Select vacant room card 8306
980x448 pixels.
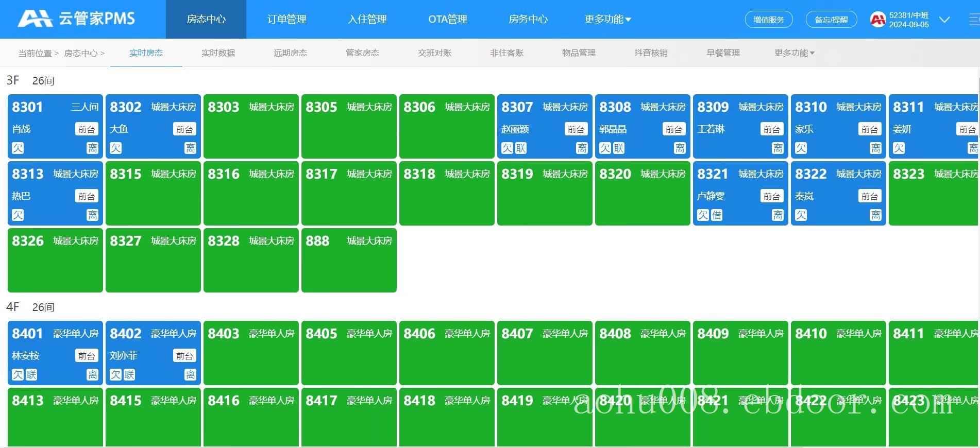click(x=447, y=126)
